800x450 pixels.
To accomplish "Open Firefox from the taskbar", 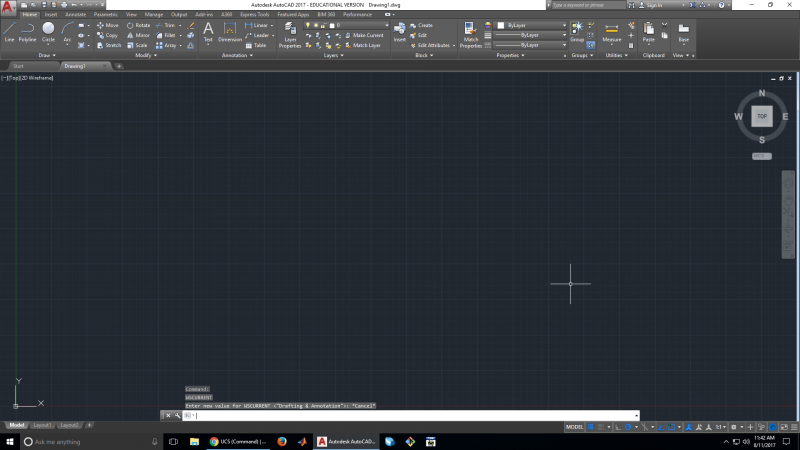I will coord(282,442).
